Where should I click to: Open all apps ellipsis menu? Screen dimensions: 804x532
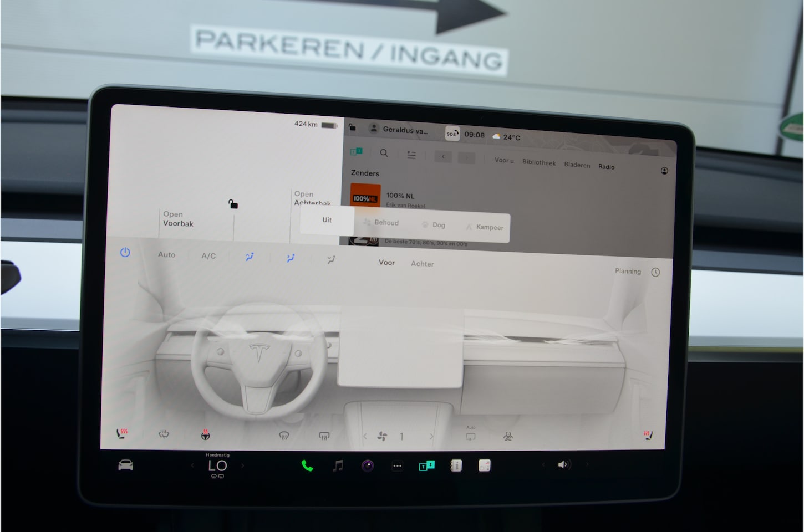click(397, 466)
